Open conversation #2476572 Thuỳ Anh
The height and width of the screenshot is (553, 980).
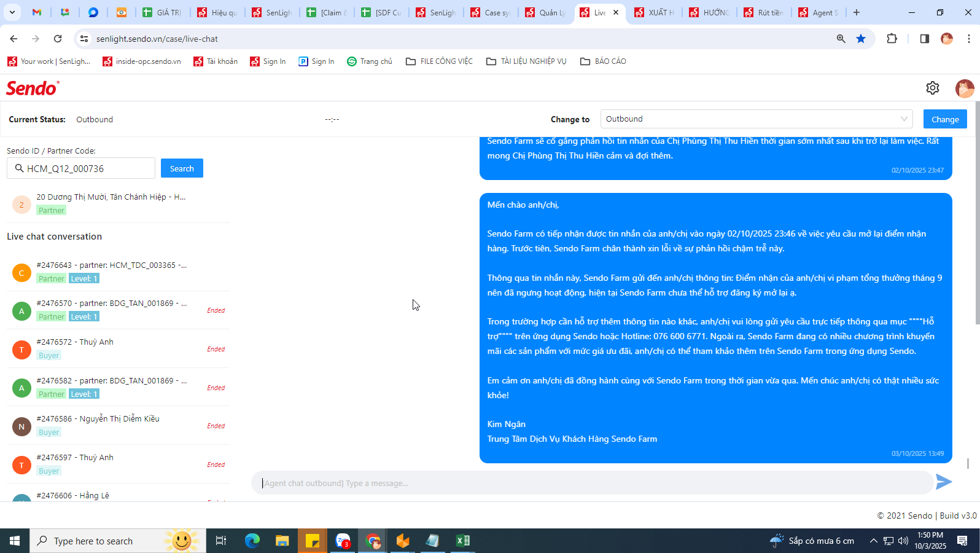point(118,349)
